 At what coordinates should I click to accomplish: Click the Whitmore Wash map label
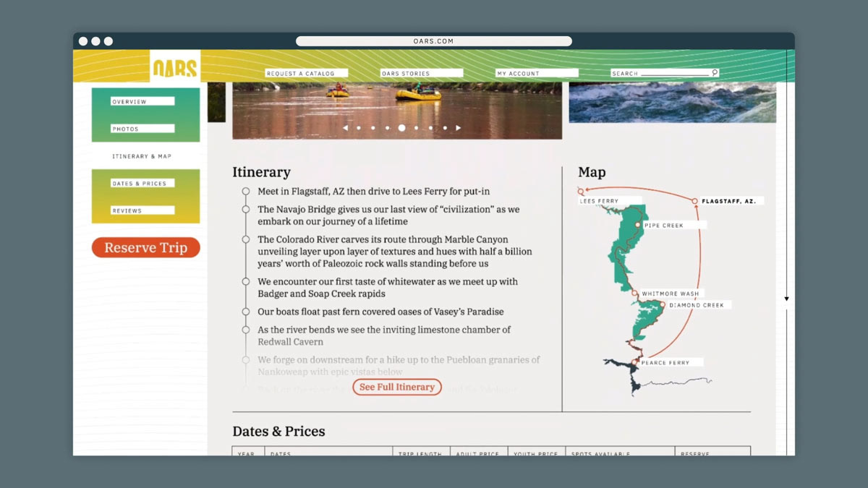tap(672, 294)
